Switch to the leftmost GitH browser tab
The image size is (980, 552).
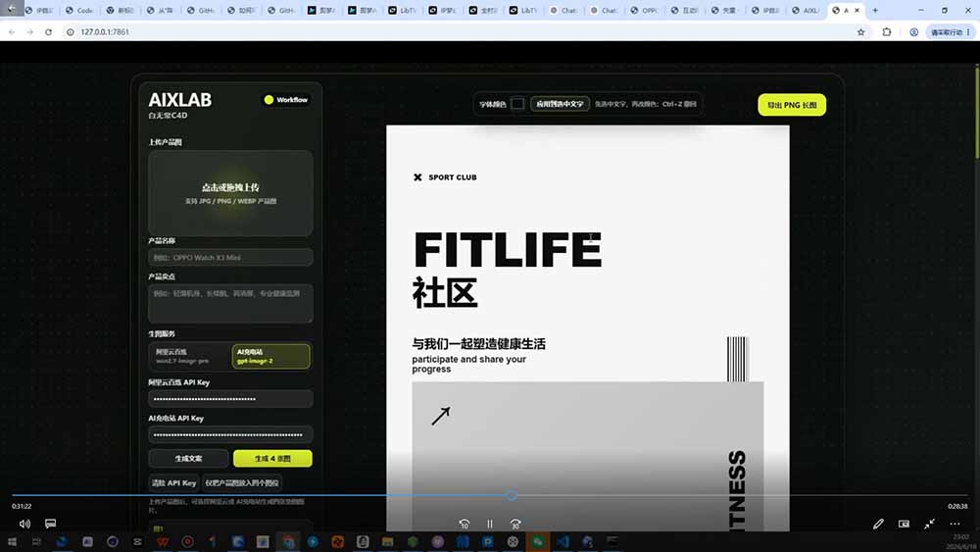tap(201, 10)
